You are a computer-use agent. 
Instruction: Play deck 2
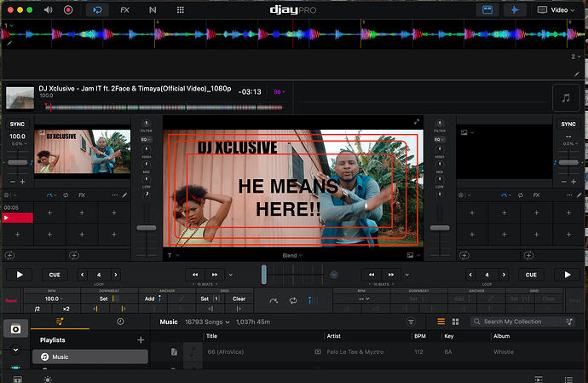568,275
